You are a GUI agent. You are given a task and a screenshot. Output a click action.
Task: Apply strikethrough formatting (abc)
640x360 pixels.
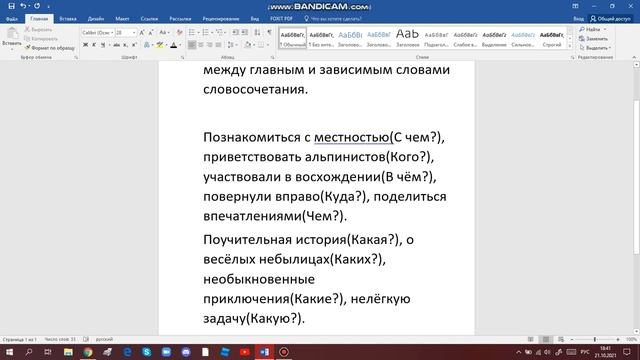116,45
